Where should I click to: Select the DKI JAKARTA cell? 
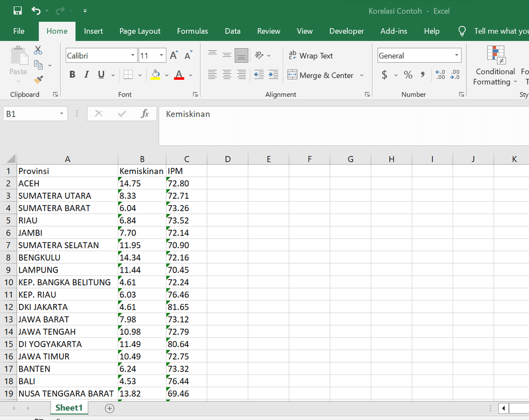68,307
